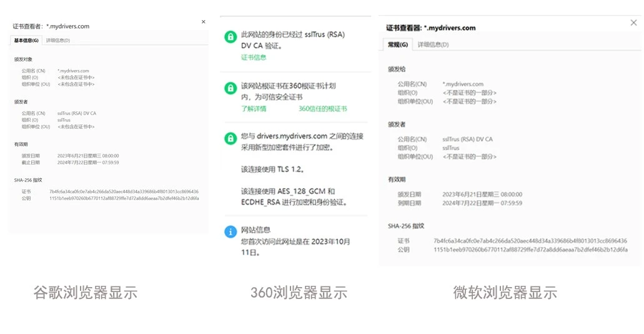Screen dimensions: 644x334
Task: Click 颁发日期 value 2023年6月21日 in Edge viewer
Action: [482, 194]
